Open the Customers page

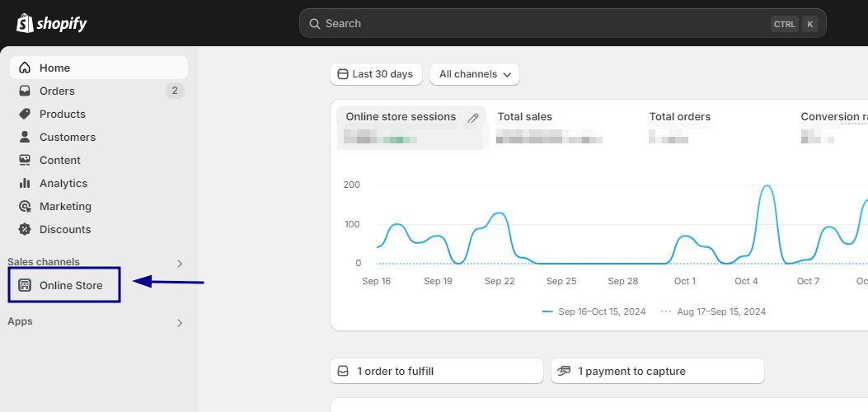(99, 137)
